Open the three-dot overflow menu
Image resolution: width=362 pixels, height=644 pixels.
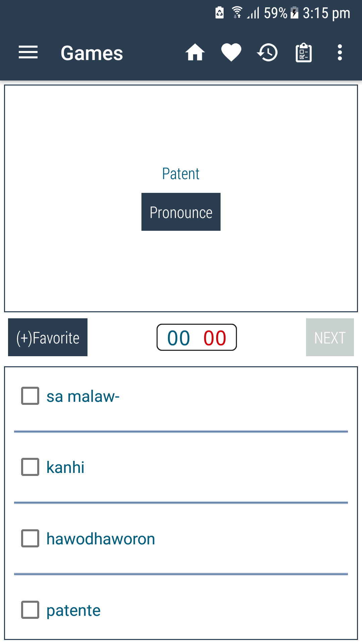pyautogui.click(x=340, y=53)
